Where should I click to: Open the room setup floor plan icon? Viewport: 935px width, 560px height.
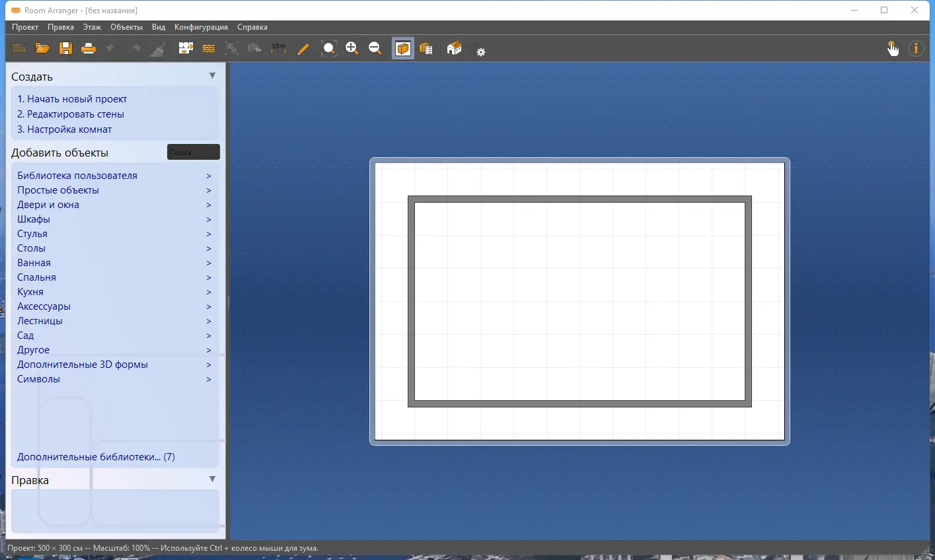coord(186,49)
